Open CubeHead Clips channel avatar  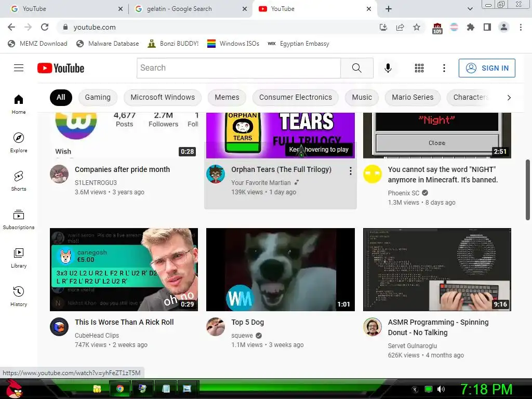tap(59, 327)
